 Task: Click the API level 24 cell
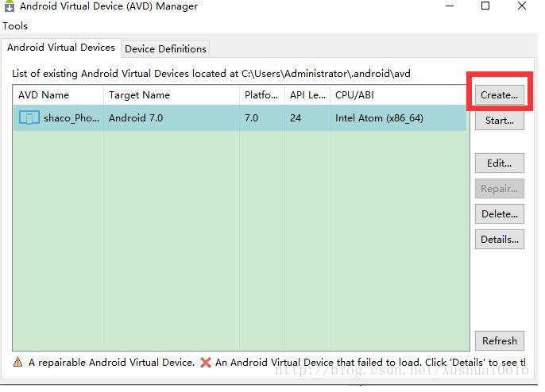307,118
